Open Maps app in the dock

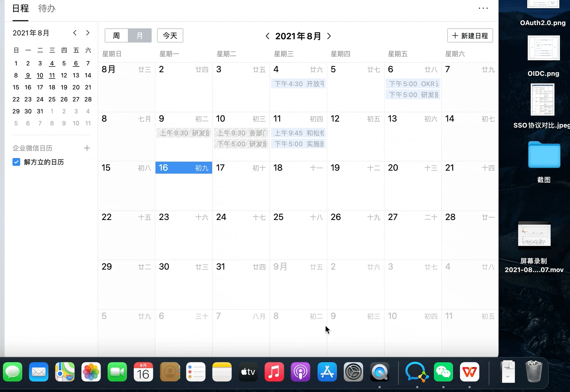pos(65,372)
